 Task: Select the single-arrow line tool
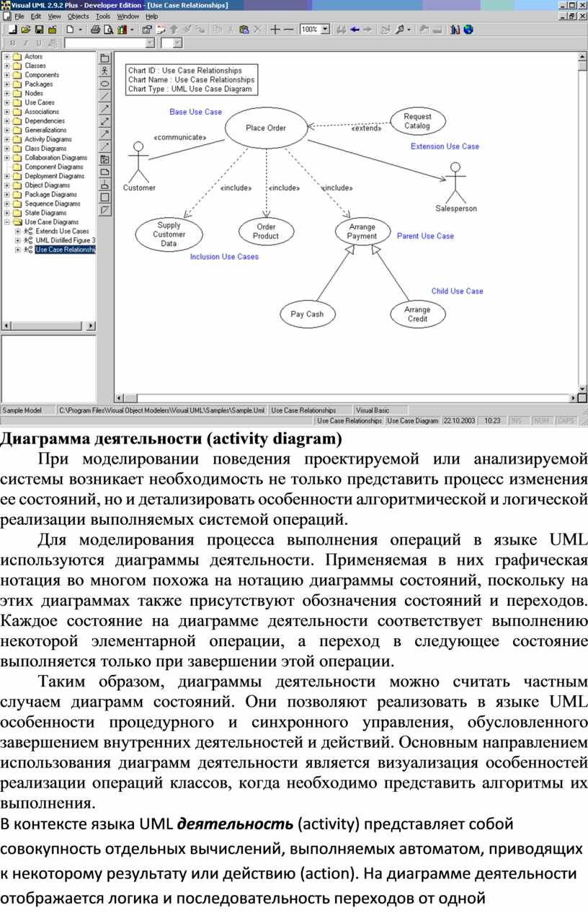[105, 109]
